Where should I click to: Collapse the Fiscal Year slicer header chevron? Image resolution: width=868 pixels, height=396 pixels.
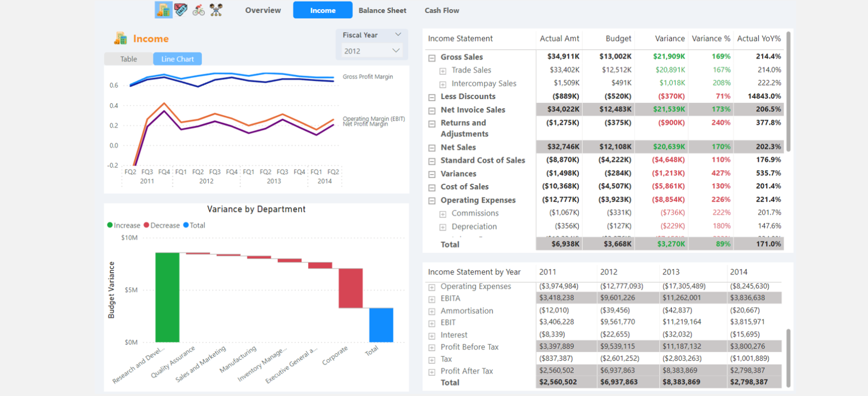click(x=398, y=35)
